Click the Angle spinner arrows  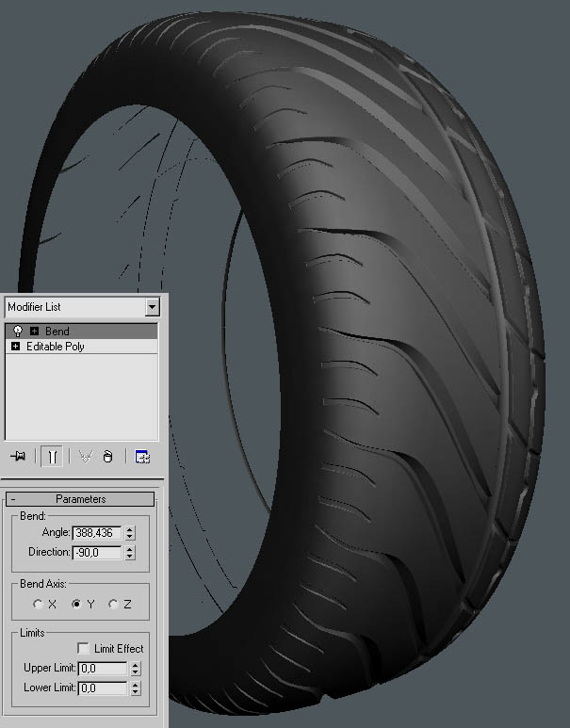130,533
